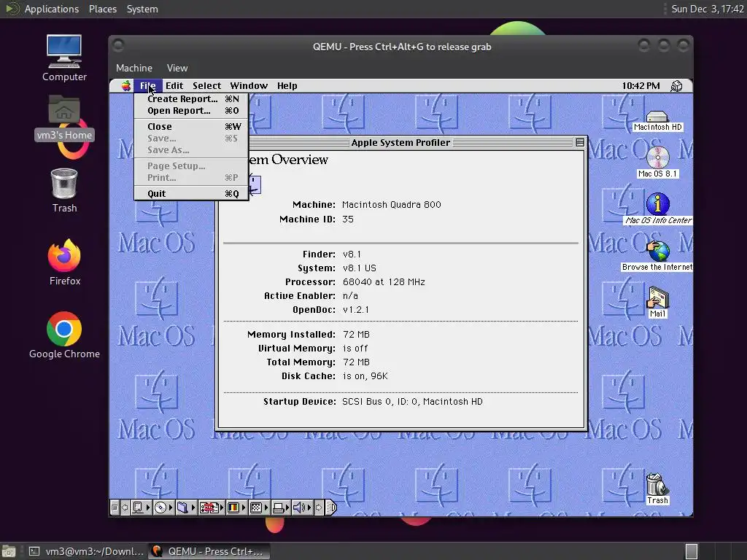The width and height of the screenshot is (747, 560).
Task: Expand printer module dropdown arrow
Action: (287, 507)
